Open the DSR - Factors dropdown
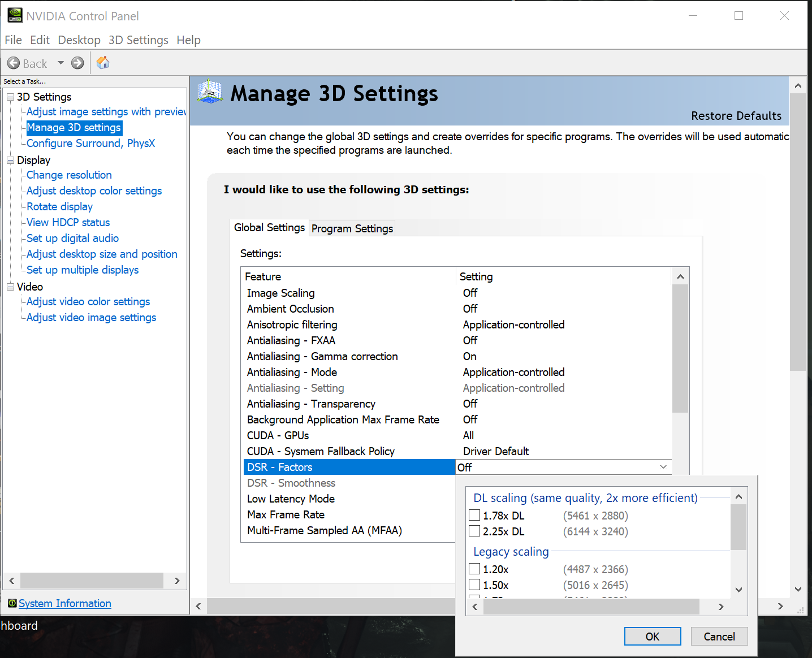 663,467
